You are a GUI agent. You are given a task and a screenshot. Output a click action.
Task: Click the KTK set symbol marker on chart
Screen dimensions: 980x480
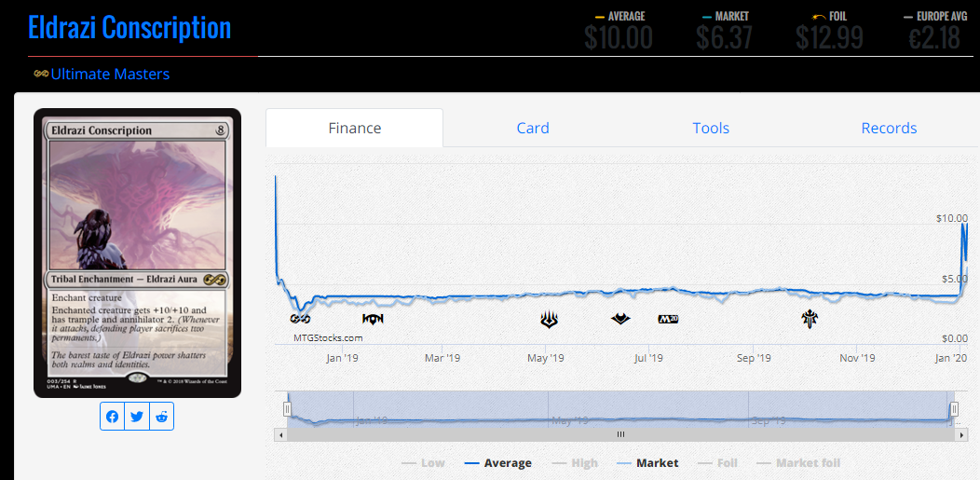(x=374, y=320)
